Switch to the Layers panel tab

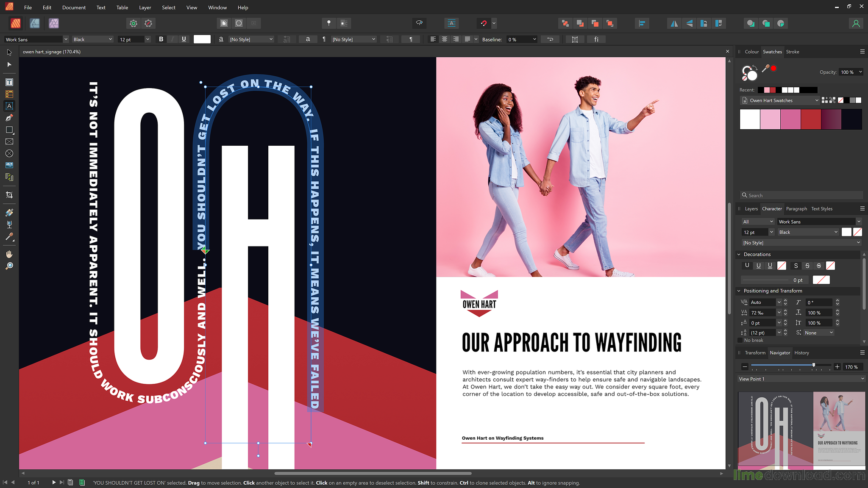click(751, 209)
